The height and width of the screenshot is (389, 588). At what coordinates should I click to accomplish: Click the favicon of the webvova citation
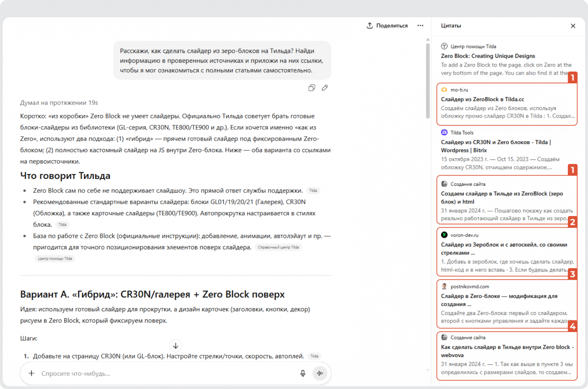444,338
